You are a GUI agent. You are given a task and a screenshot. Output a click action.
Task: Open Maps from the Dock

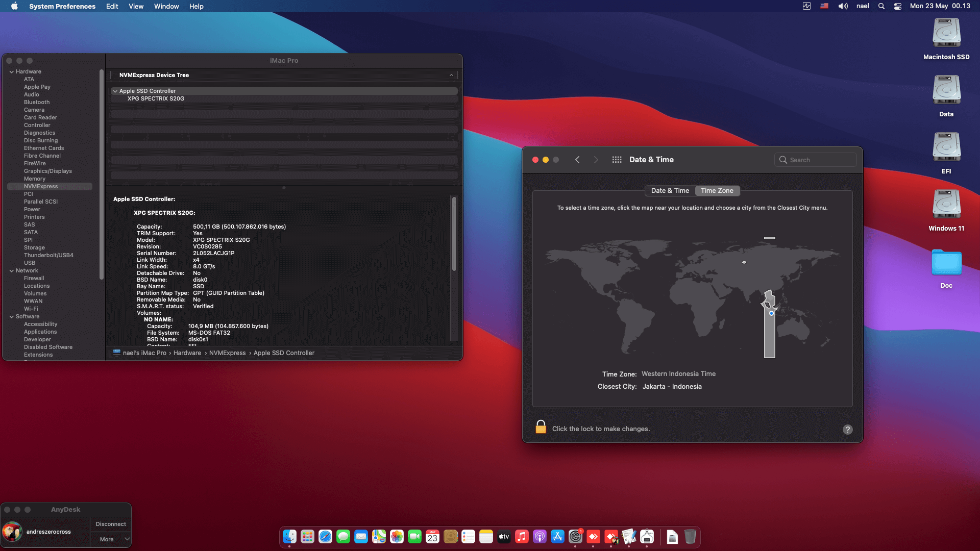(379, 537)
